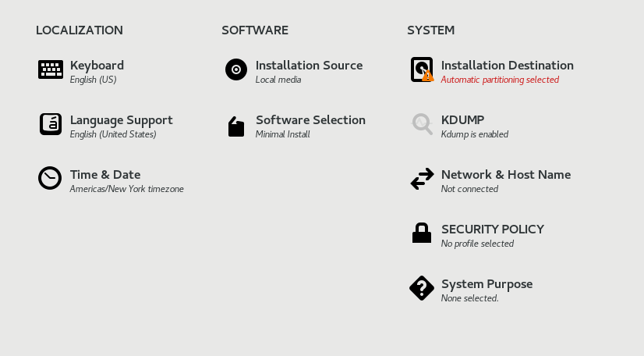Click the keyboard icon under Localization
This screenshot has width=644, height=356.
tap(50, 69)
